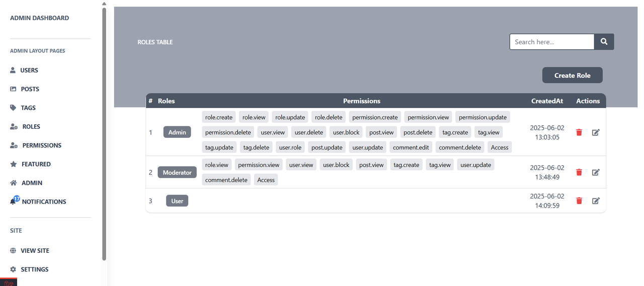Edit the Admin role via pencil icon
644x286 pixels.
coord(596,132)
